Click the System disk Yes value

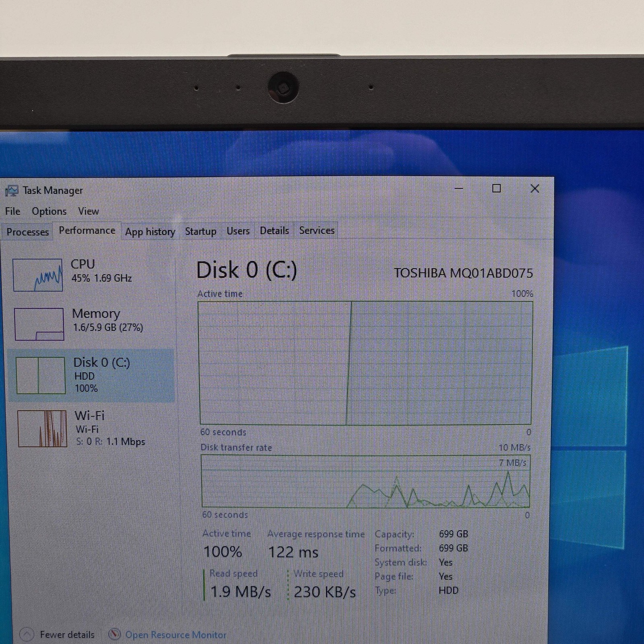446,562
